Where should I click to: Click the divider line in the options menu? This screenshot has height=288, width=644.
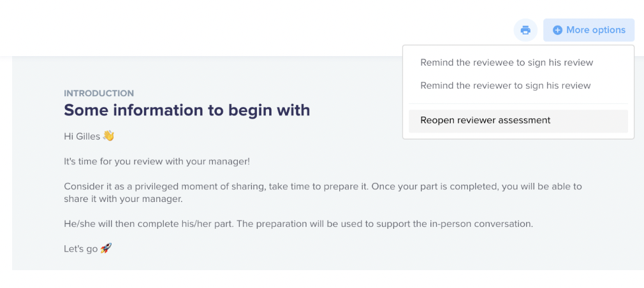[518, 103]
